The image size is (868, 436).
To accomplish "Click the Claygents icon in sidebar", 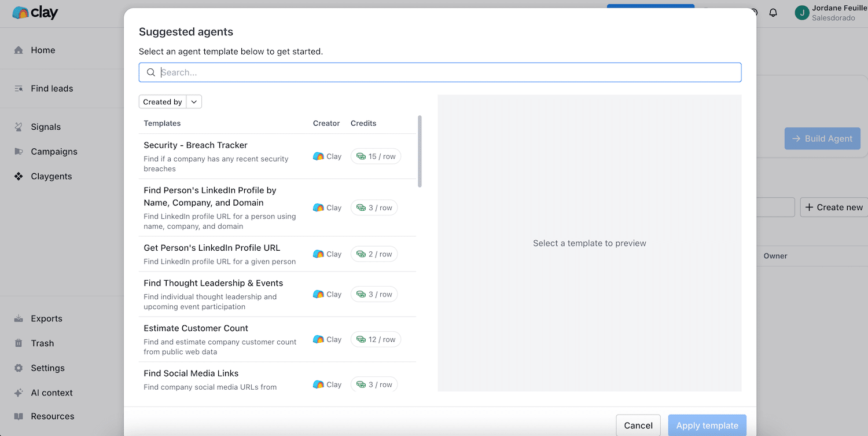I will tap(19, 177).
